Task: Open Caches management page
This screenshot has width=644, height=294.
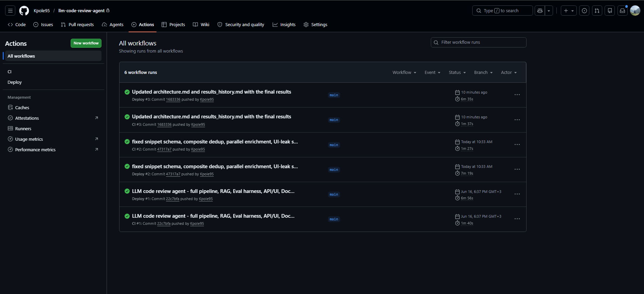Action: coord(53,107)
